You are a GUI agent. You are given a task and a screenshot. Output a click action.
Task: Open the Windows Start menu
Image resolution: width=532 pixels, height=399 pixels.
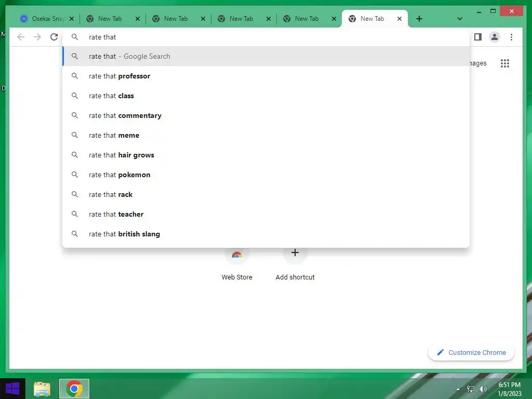pos(12,389)
